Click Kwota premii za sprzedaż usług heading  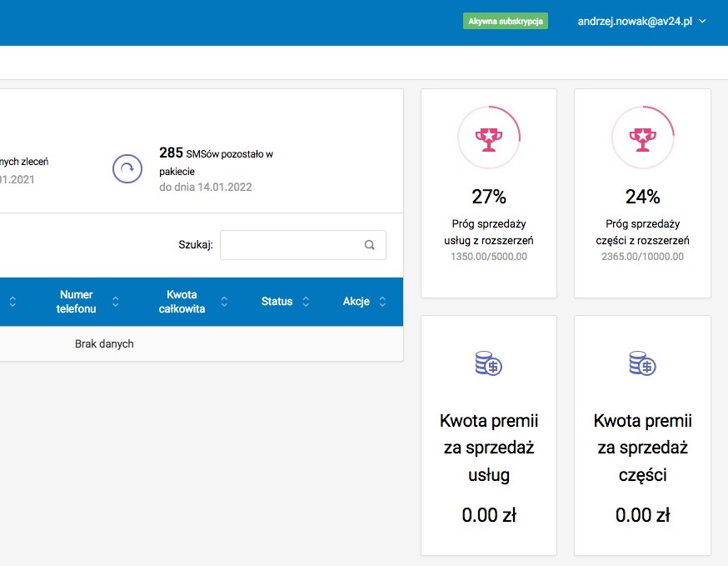(x=488, y=448)
